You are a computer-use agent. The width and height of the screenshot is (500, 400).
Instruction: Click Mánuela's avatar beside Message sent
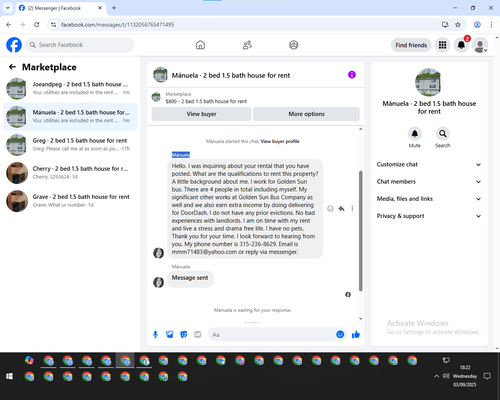[158, 282]
